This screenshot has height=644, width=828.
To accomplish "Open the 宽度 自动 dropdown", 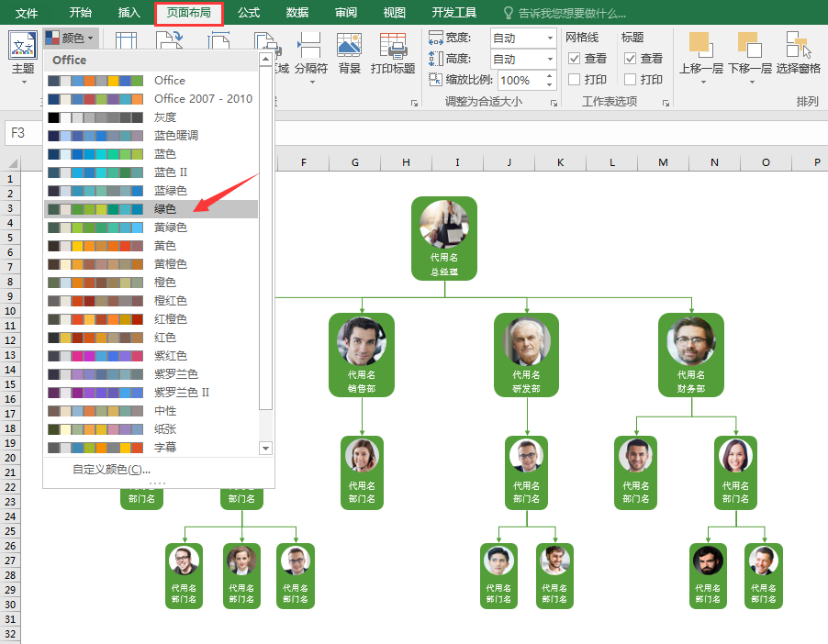I will pos(550,38).
